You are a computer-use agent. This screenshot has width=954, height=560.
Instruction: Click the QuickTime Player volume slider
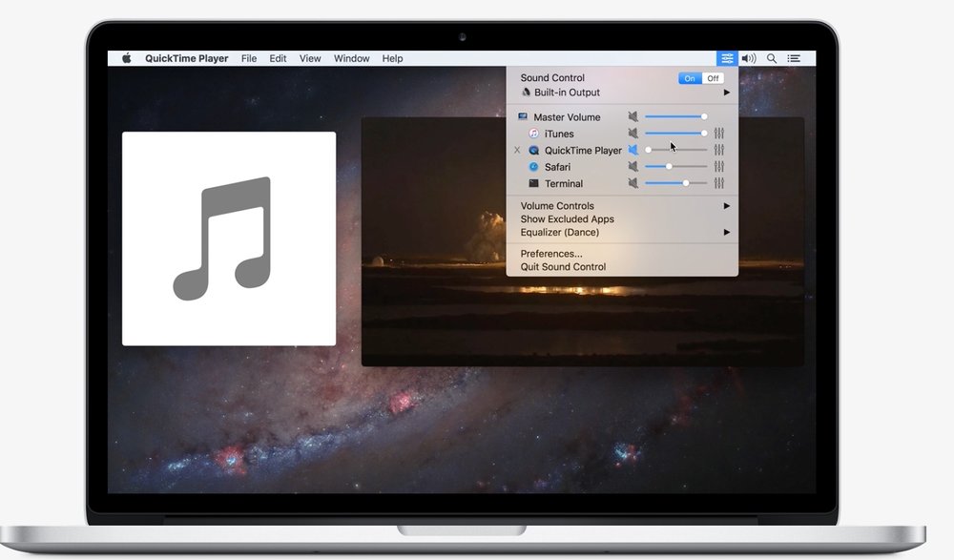tap(675, 150)
